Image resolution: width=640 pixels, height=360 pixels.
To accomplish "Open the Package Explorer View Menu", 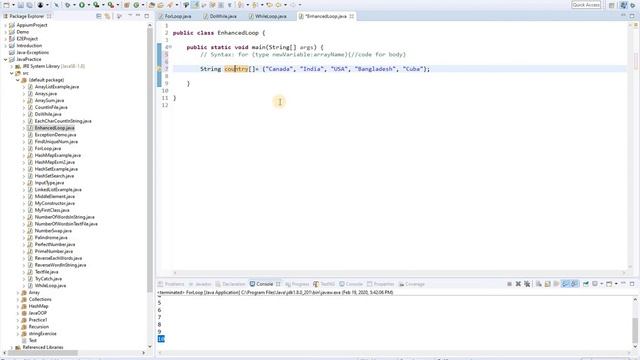I will tap(130, 16).
